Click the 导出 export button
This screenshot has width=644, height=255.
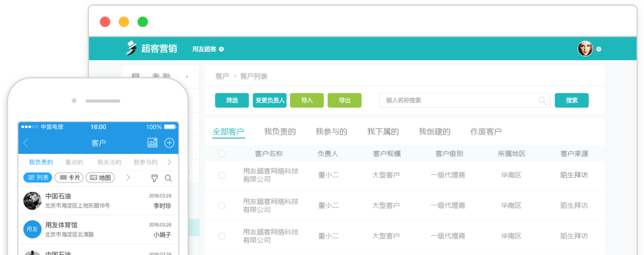tap(344, 100)
